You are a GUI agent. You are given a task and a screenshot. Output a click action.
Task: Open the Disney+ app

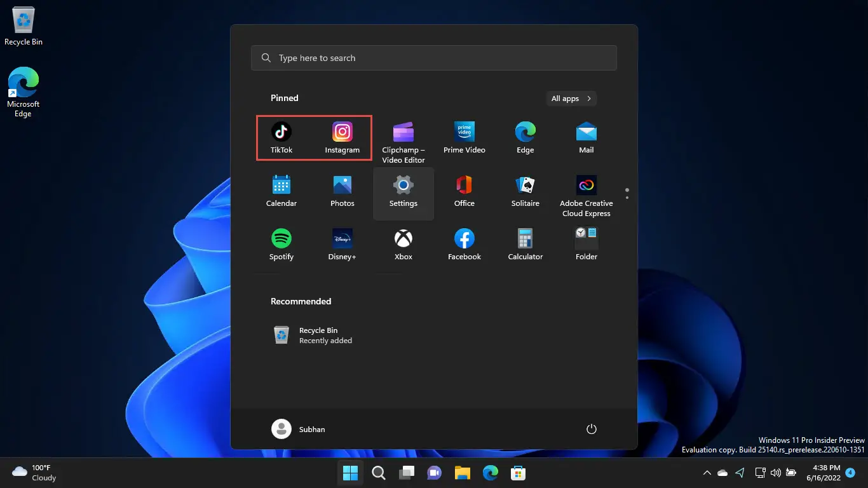pyautogui.click(x=342, y=245)
